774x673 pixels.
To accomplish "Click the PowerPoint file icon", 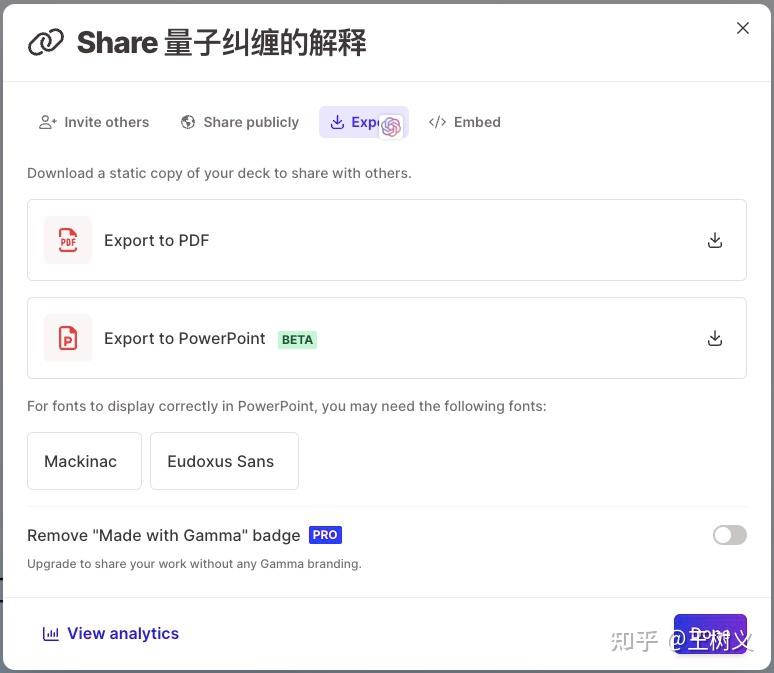I will tap(68, 338).
